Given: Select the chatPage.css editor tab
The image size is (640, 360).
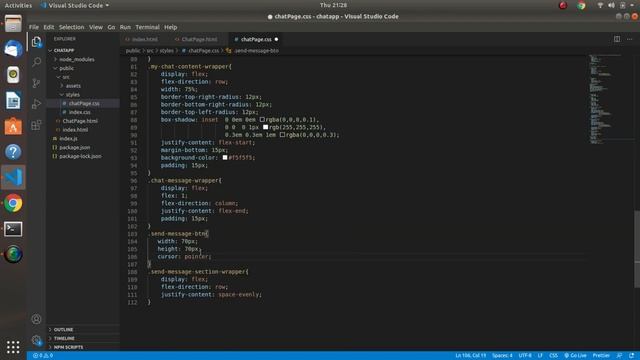Looking at the screenshot, I should coord(256,40).
